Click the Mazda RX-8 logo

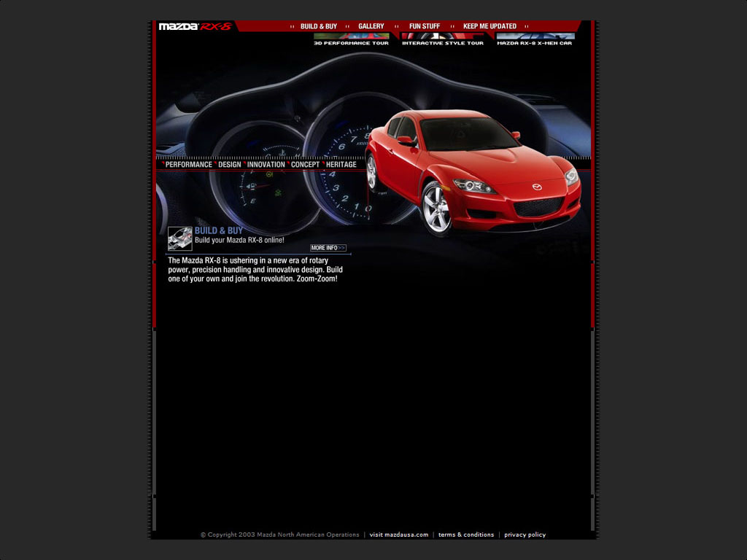[196, 26]
